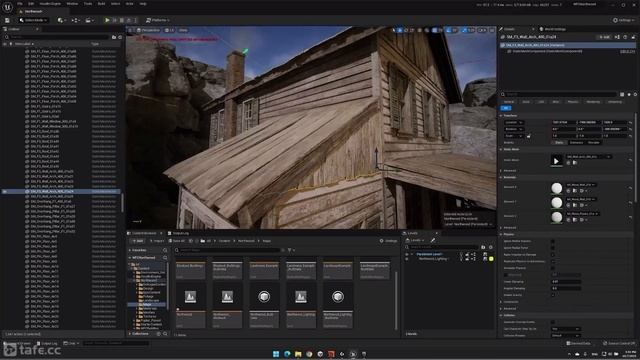This screenshot has height=360, width=640.
Task: Open Content Browser filter funnel dropdown
Action: (x=291, y=250)
